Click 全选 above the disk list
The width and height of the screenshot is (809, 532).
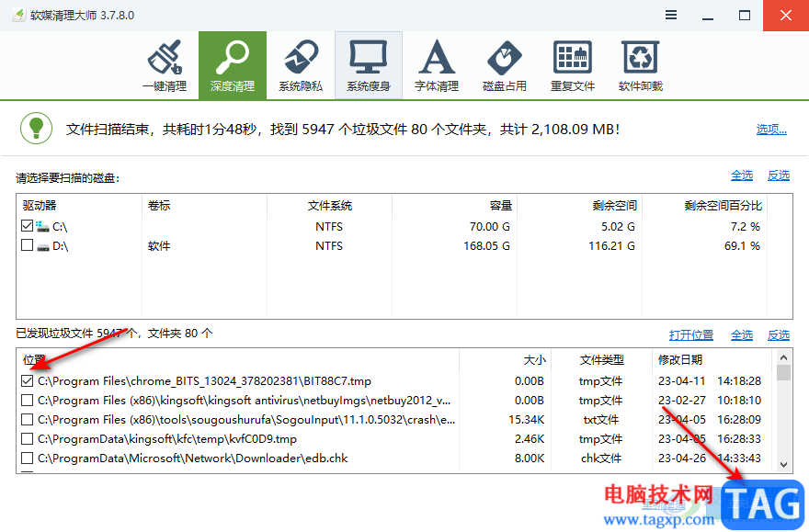point(742,175)
